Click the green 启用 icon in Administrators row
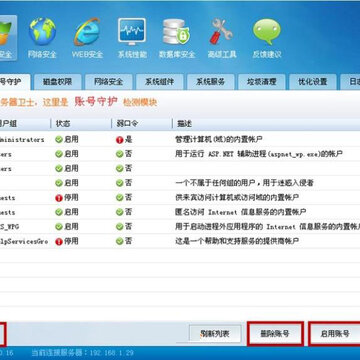 click(59, 139)
